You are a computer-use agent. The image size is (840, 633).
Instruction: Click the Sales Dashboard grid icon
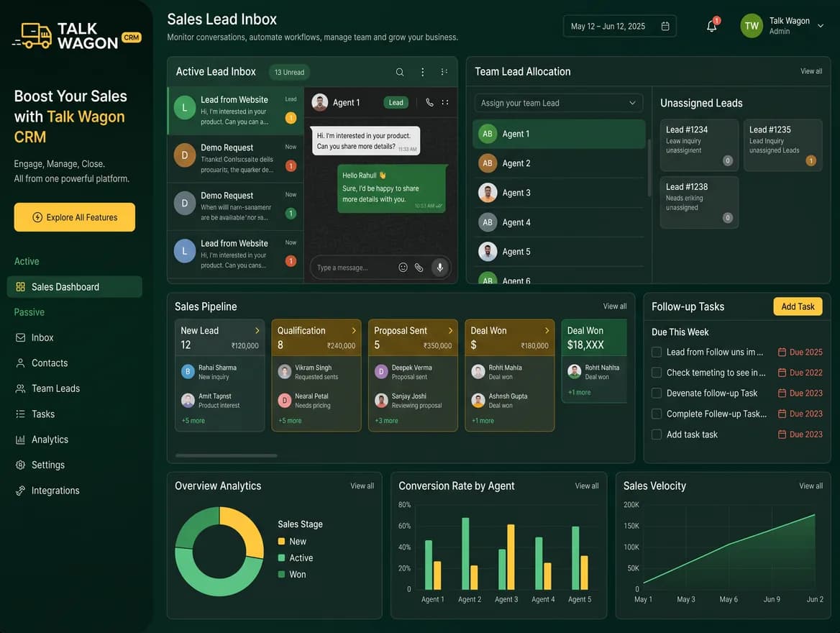pos(20,287)
